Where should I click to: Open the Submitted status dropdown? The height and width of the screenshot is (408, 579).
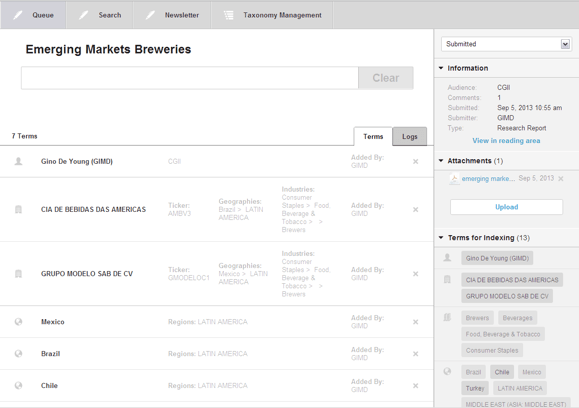(x=506, y=44)
